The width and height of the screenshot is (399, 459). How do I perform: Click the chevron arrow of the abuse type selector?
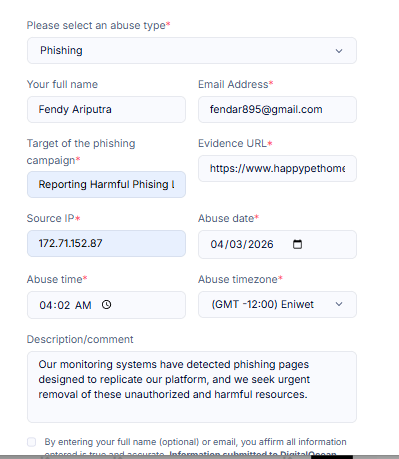click(x=339, y=51)
